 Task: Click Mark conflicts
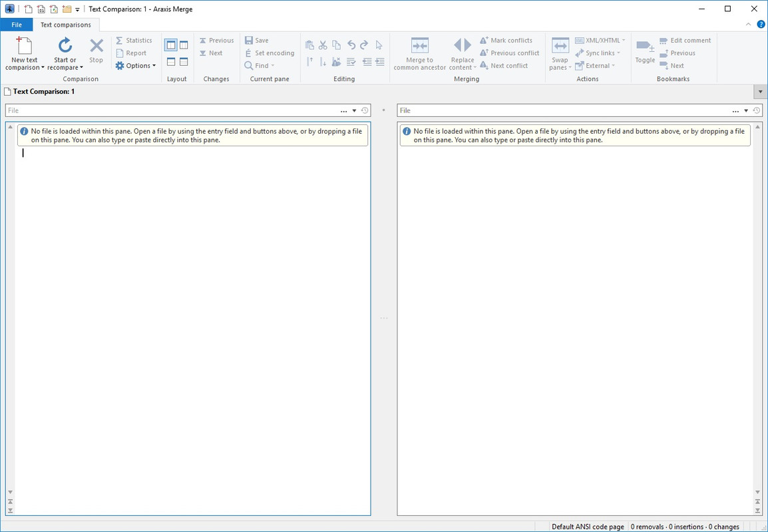coord(506,40)
